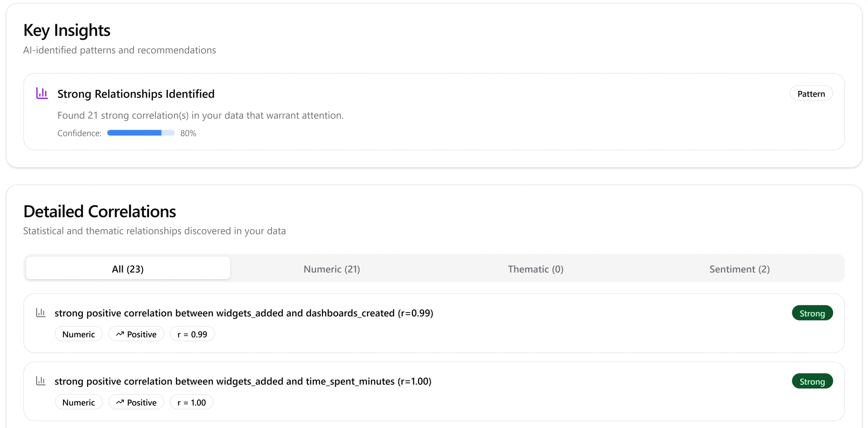Click Numeric chip under dashboards_created correlation
This screenshot has width=868, height=428.
pyautogui.click(x=78, y=334)
